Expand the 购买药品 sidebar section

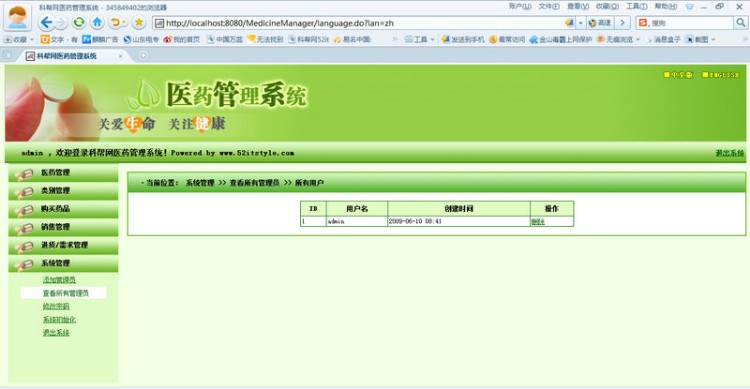63,209
